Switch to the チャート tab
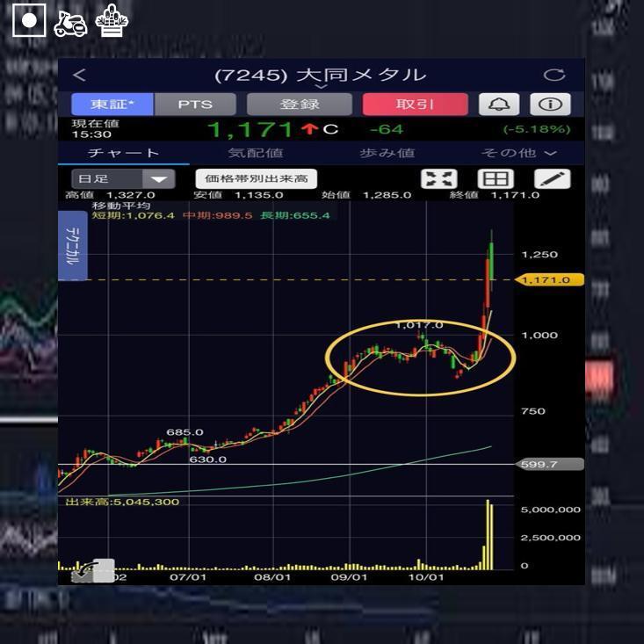The width and height of the screenshot is (644, 644). point(124,153)
